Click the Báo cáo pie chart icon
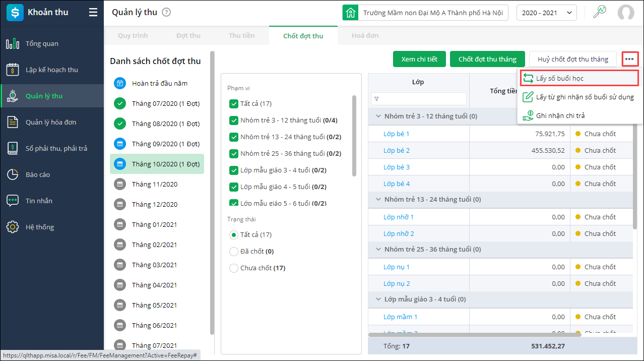Image resolution: width=644 pixels, height=361 pixels. [13, 175]
